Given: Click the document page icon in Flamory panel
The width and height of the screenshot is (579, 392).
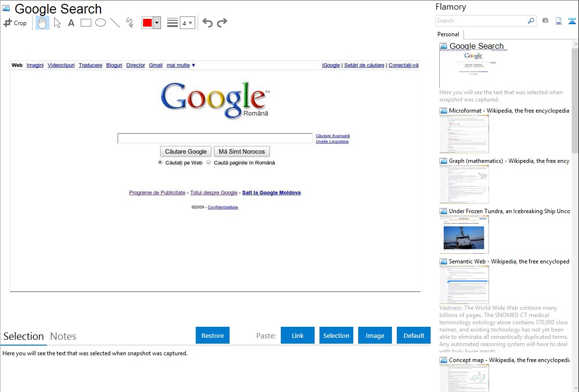Looking at the screenshot, I should coord(559,21).
